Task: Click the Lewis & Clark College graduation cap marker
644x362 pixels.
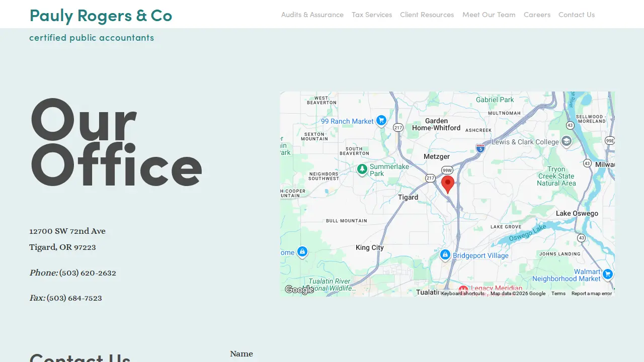Action: [567, 141]
